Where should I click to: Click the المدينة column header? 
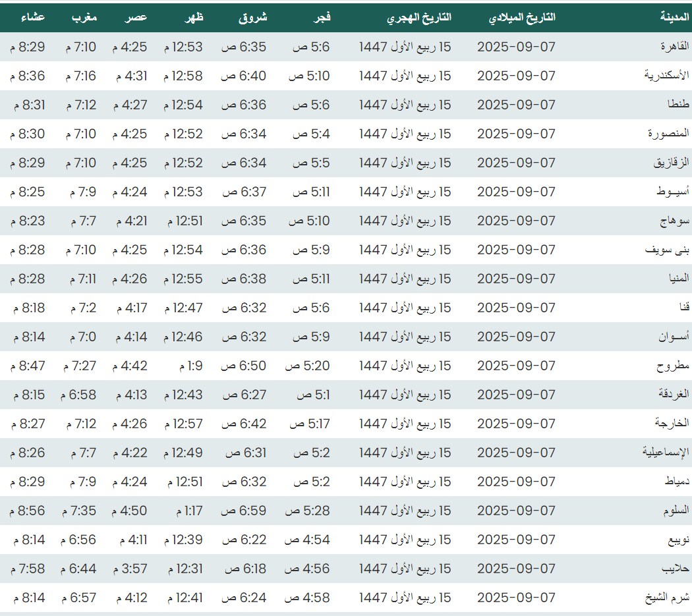tap(674, 18)
